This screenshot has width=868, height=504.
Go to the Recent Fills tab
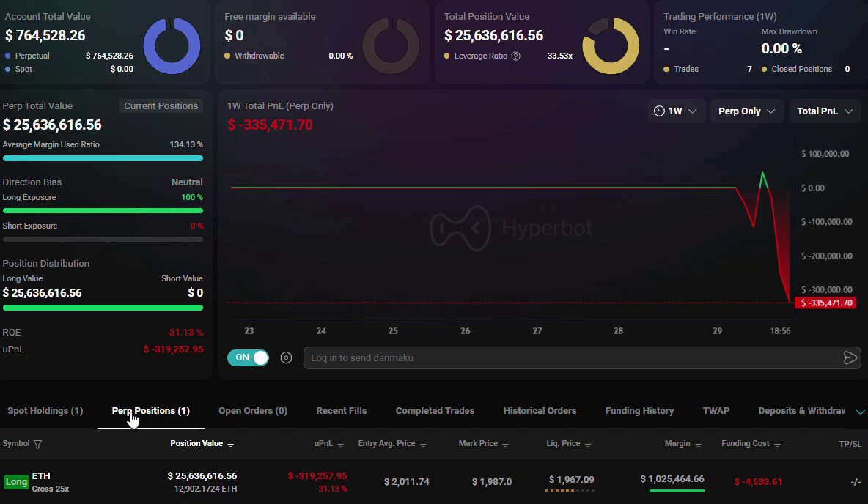(x=342, y=410)
